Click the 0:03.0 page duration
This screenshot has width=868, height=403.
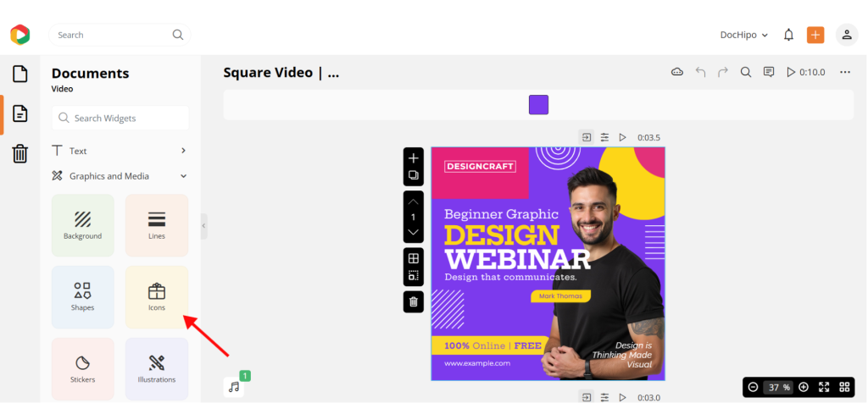648,397
